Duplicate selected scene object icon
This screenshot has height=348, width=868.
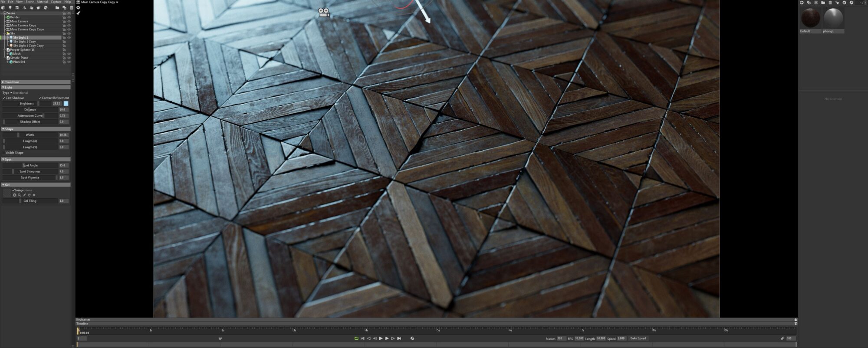64,7
